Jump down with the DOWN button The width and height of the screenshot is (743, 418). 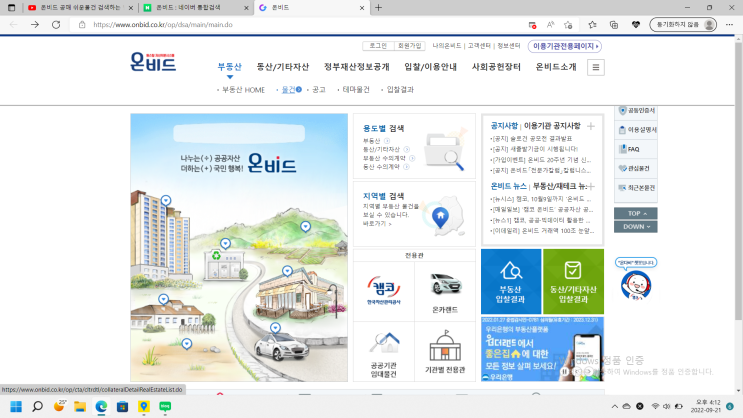tap(636, 227)
